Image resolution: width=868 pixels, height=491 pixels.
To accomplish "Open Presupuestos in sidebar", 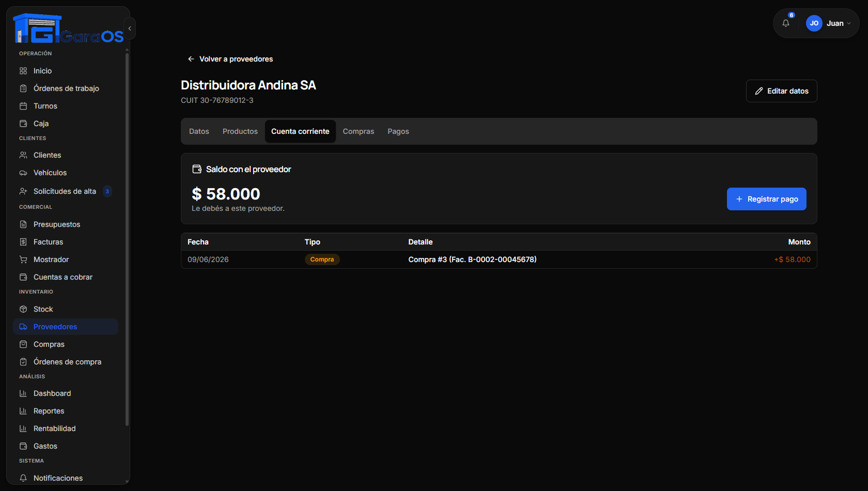I will pos(66,224).
